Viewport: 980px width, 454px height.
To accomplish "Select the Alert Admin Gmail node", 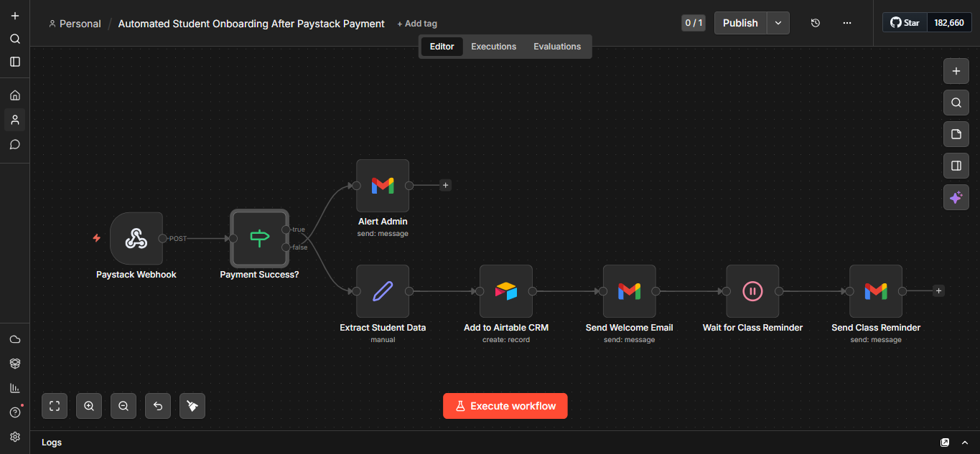I will pos(383,186).
